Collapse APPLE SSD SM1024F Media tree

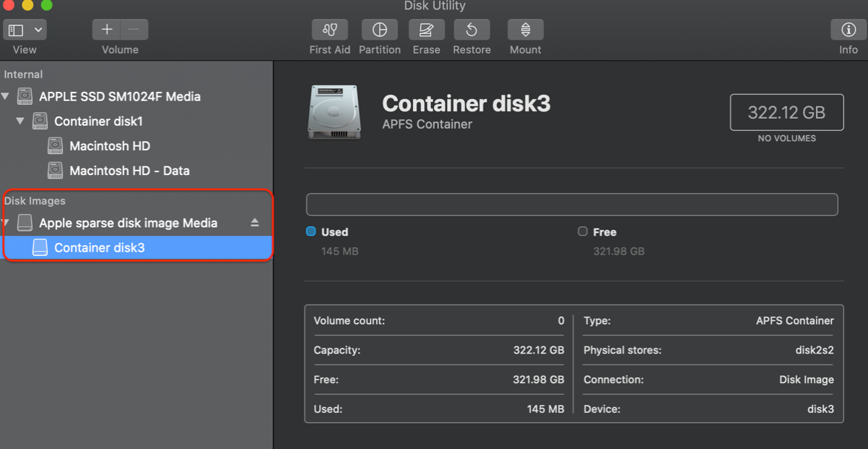(7, 96)
